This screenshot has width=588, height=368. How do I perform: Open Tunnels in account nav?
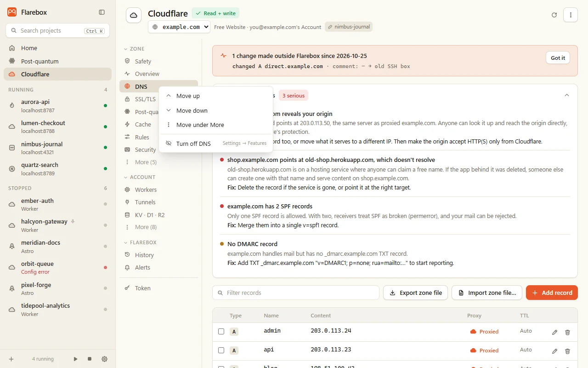(158, 202)
